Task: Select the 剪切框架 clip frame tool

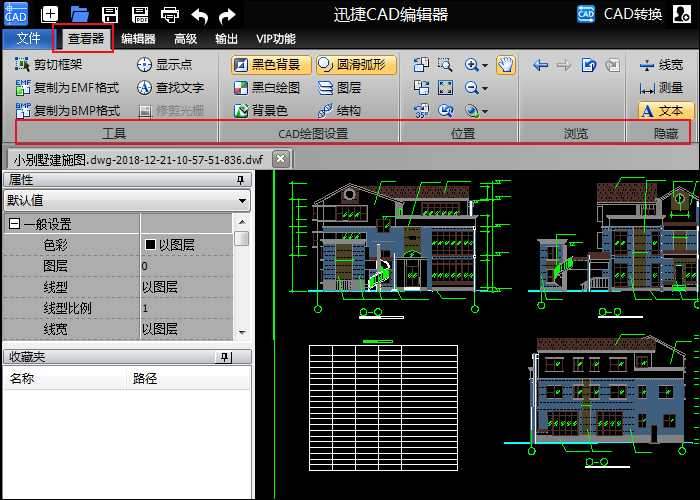Action: click(48, 65)
